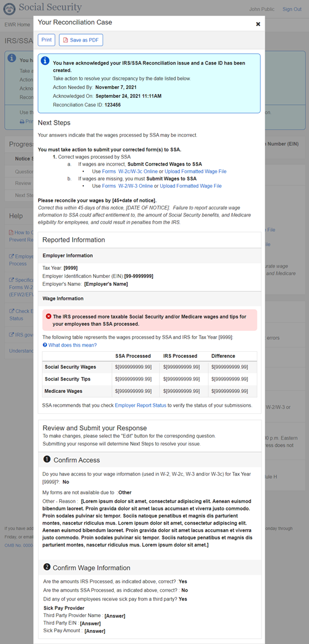Click the Save as PDF button
The width and height of the screenshot is (309, 644).
(x=81, y=40)
